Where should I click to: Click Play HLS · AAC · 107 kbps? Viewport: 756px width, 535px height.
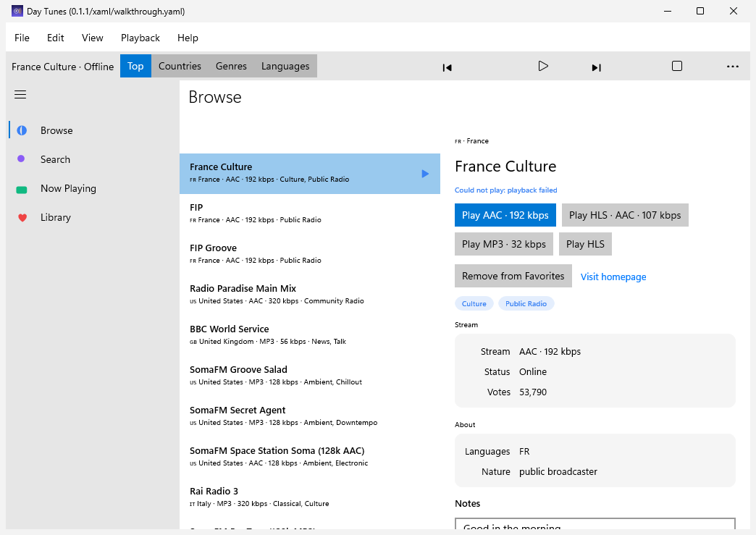tap(625, 215)
